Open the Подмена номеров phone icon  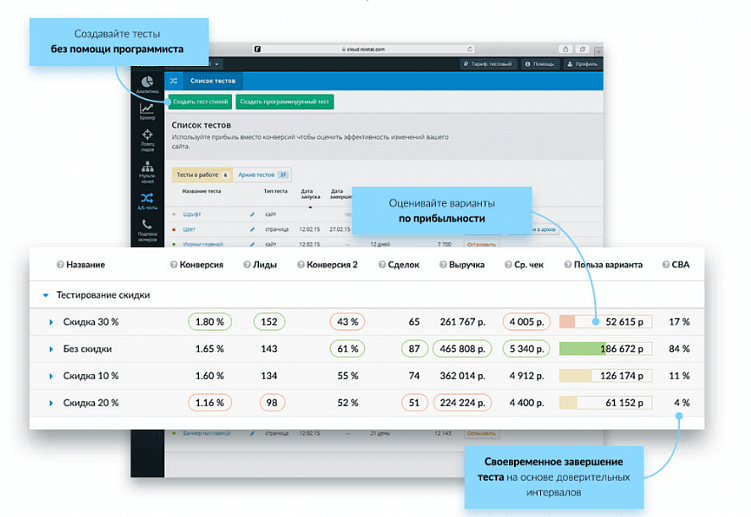pyautogui.click(x=147, y=224)
